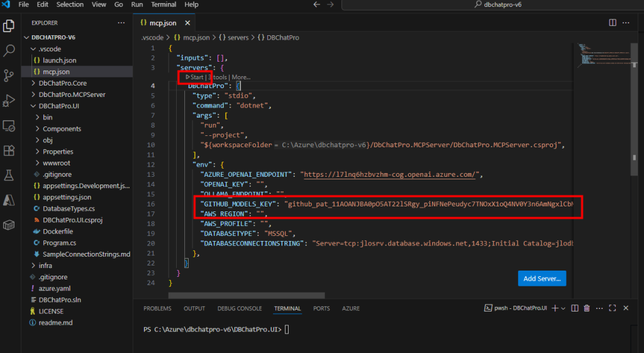Open terminal panel more actions ellipsis
Image resolution: width=644 pixels, height=353 pixels.
[x=599, y=308]
